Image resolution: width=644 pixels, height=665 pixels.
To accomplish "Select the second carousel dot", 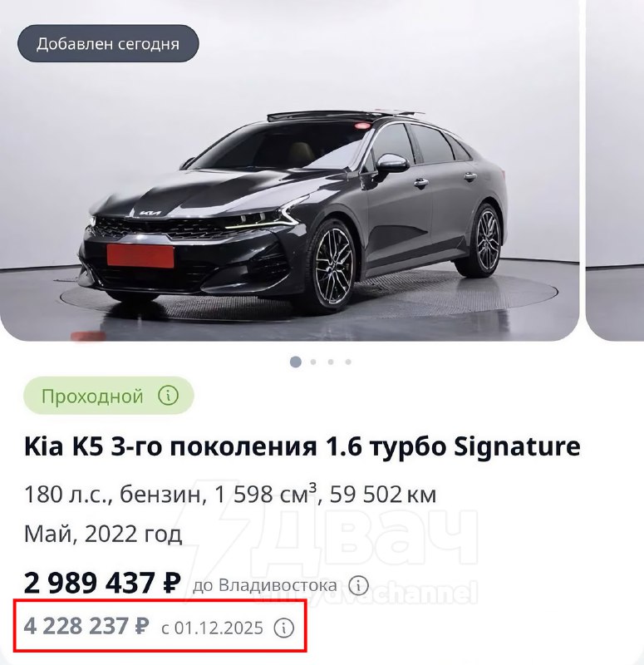I will pyautogui.click(x=313, y=361).
